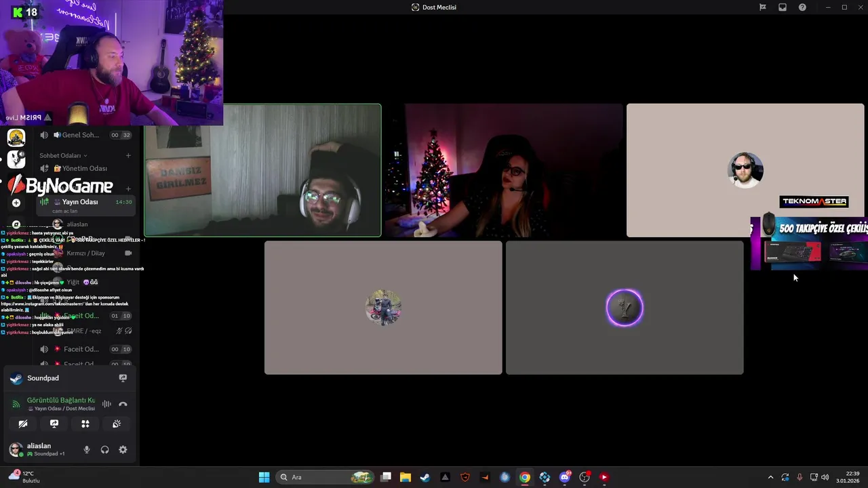This screenshot has height=488, width=868.
Task: Click microphone in-use tray icon
Action: click(x=800, y=477)
